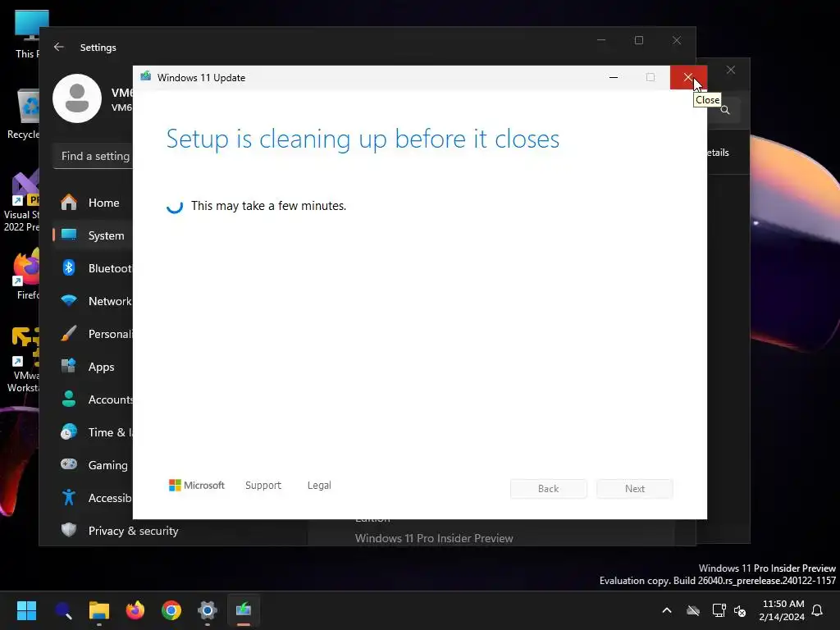Open Personalization in Settings sidebar
The height and width of the screenshot is (630, 840).
(x=93, y=334)
